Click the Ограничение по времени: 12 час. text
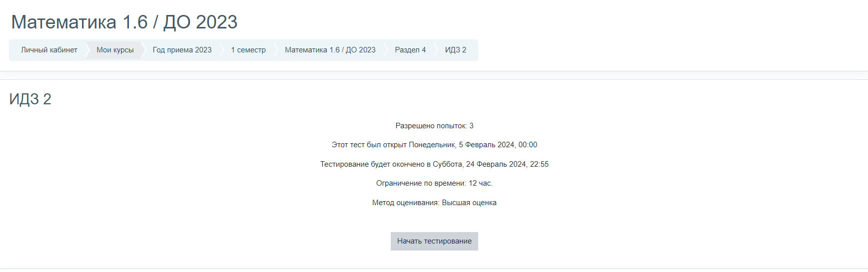 (x=434, y=183)
